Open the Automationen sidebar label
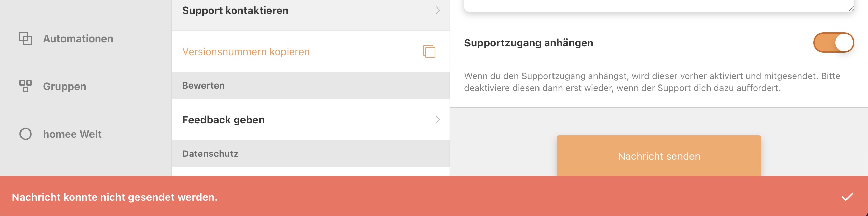Image resolution: width=868 pixels, height=216 pixels. [78, 39]
